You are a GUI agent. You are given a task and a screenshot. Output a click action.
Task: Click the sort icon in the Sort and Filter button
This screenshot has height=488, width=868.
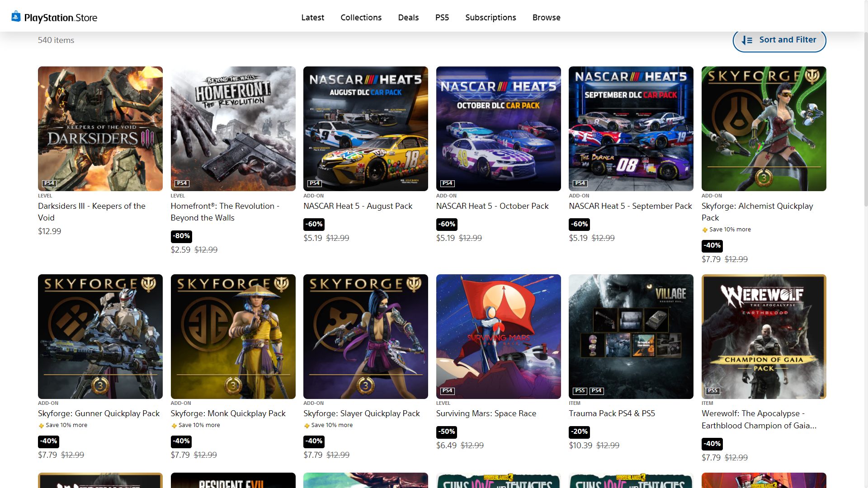pyautogui.click(x=747, y=40)
